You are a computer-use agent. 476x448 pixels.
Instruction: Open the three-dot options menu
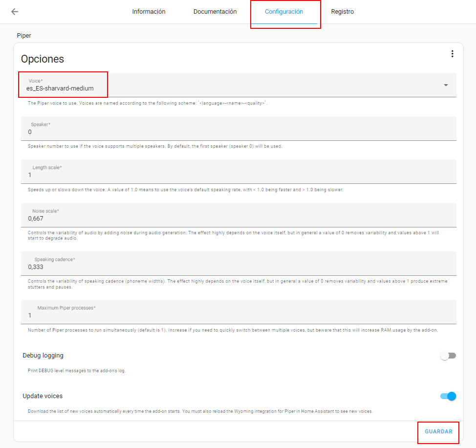pos(452,54)
